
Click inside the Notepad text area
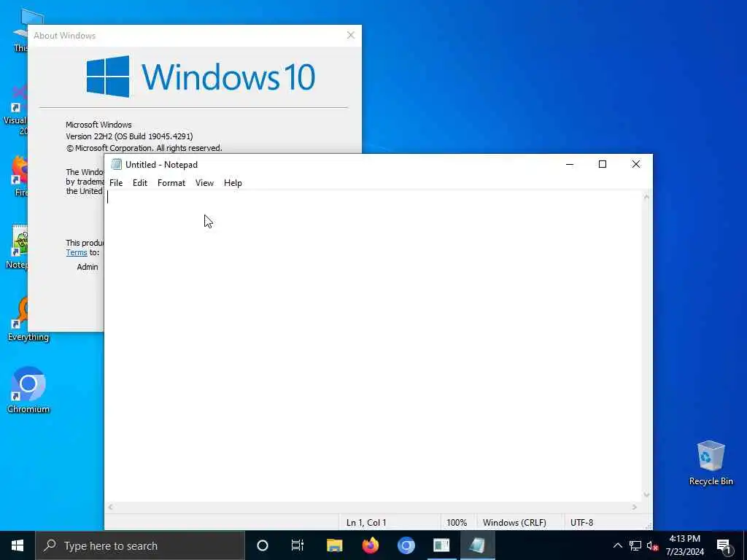[373, 346]
